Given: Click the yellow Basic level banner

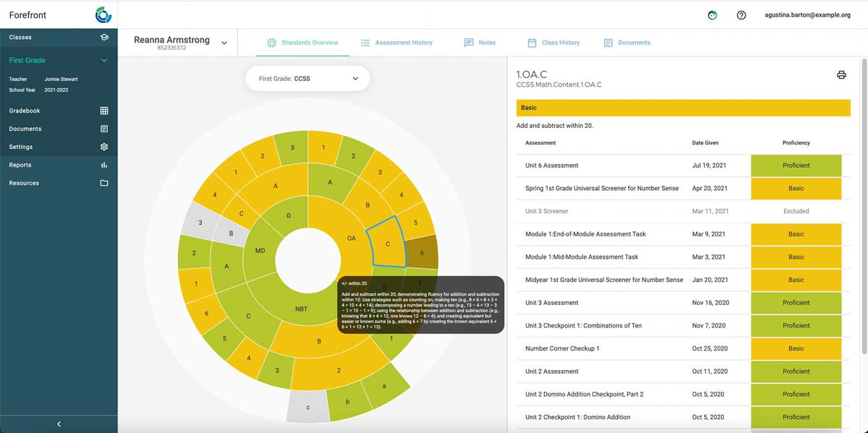Looking at the screenshot, I should point(684,108).
